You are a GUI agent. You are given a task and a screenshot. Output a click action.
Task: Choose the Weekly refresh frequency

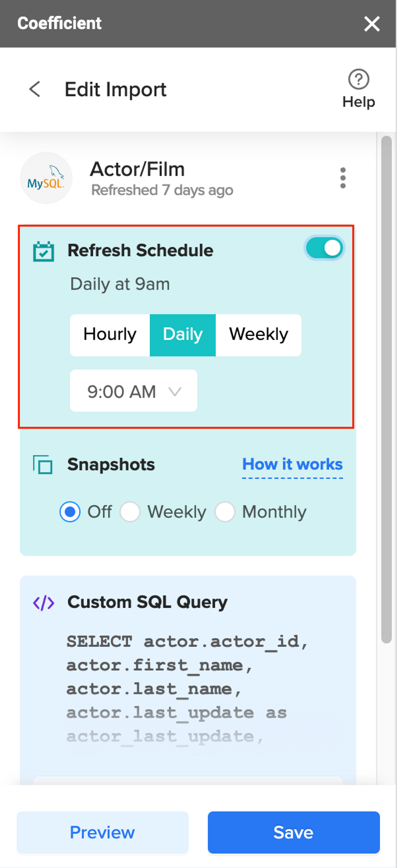pyautogui.click(x=259, y=335)
